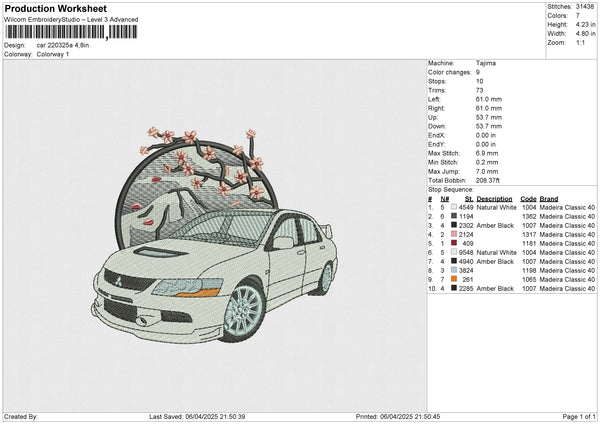Click stitch count 3824 in row 8
Viewport: 600px width, 424px height.
(x=466, y=271)
